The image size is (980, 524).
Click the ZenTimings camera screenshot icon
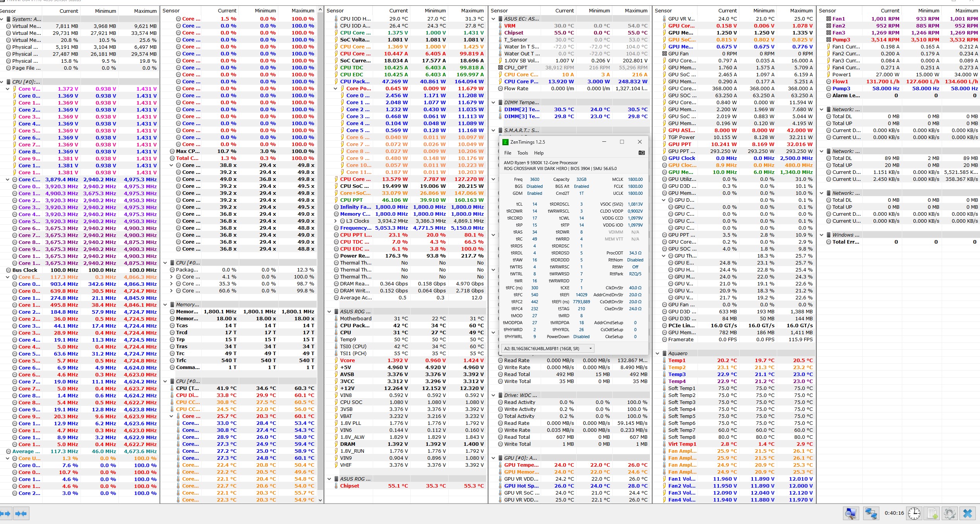click(x=641, y=153)
